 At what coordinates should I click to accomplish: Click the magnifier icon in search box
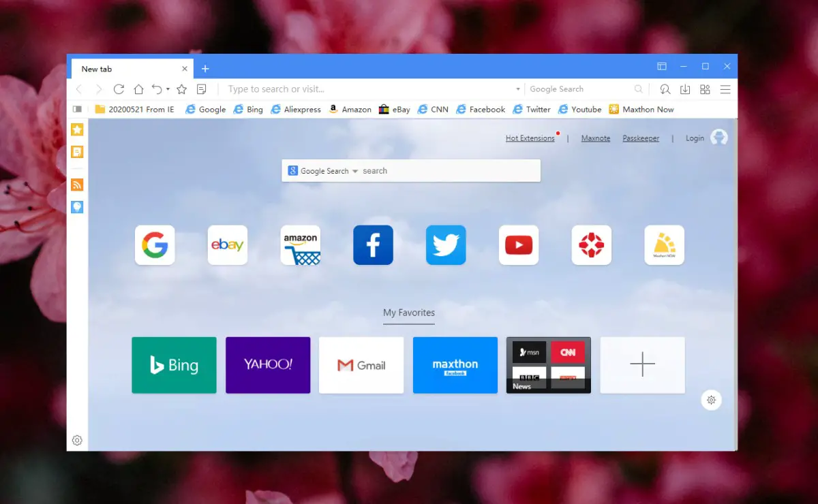[x=639, y=89]
